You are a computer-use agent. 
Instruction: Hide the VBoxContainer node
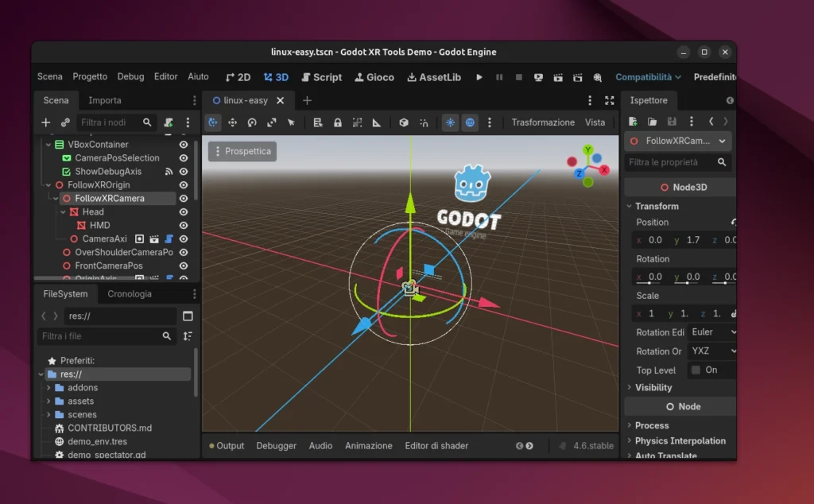(x=184, y=145)
